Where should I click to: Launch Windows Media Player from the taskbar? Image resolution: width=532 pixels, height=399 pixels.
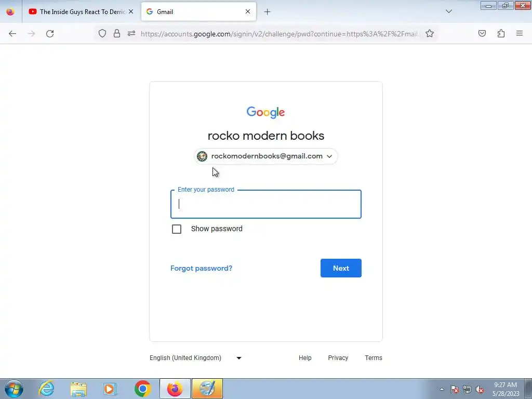(110, 389)
